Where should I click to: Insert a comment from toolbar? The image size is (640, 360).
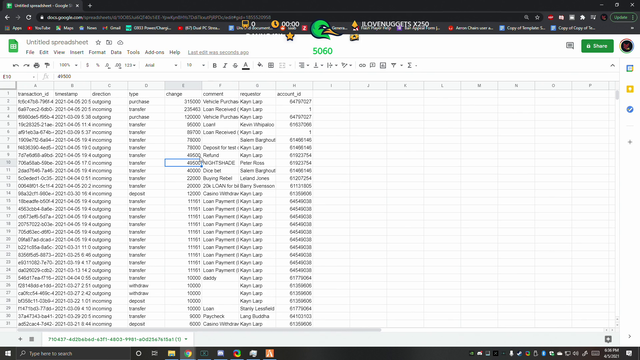coord(373,65)
